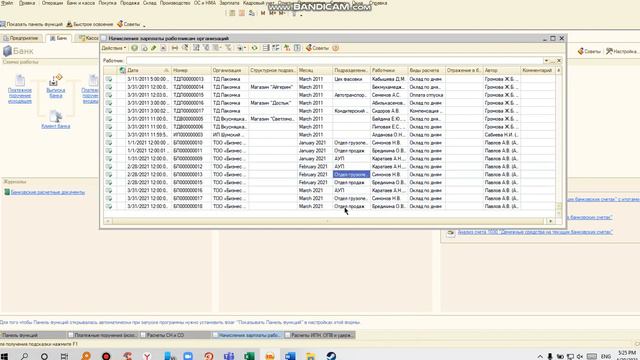The width and height of the screenshot is (640, 360).
Task: Switch to Платежные поручения window tab
Action: pyautogui.click(x=102, y=335)
